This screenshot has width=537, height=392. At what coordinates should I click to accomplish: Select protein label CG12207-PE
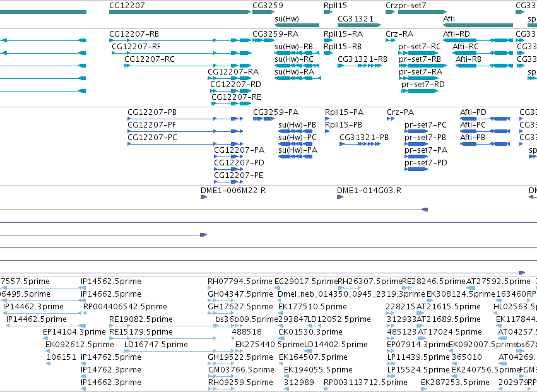pos(239,175)
